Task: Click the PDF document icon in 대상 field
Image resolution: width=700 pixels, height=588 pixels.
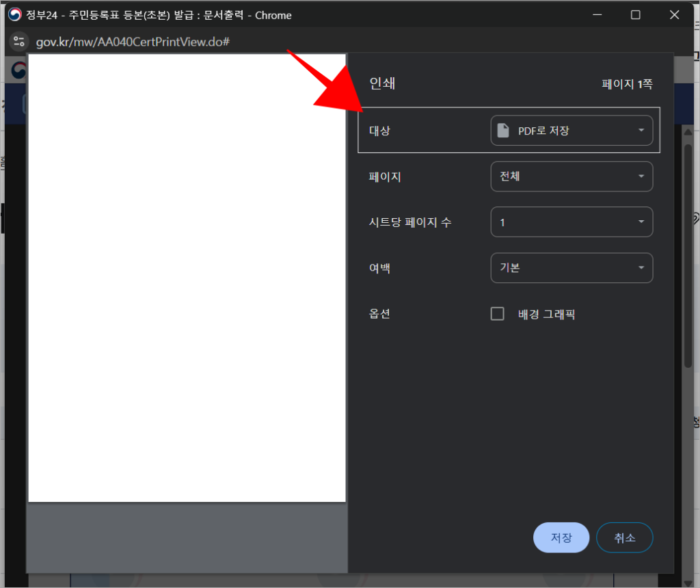Action: (x=503, y=131)
